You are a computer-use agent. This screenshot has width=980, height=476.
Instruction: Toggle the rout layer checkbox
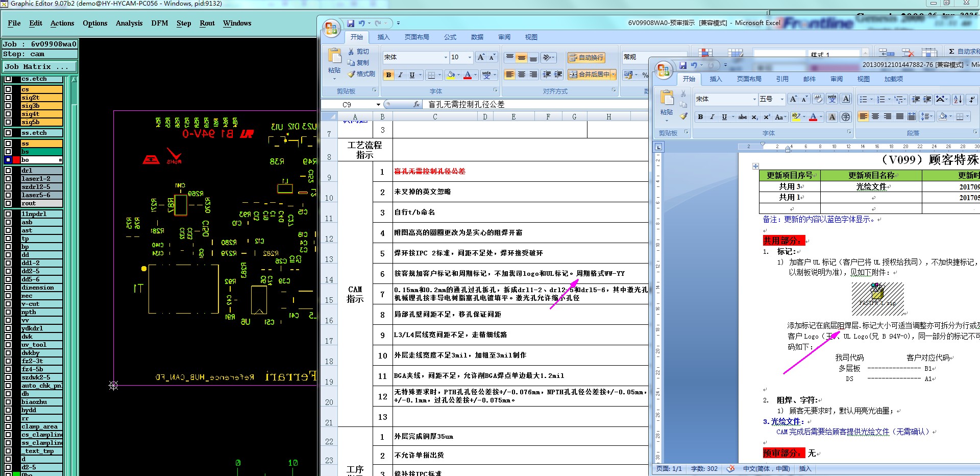tap(8, 203)
